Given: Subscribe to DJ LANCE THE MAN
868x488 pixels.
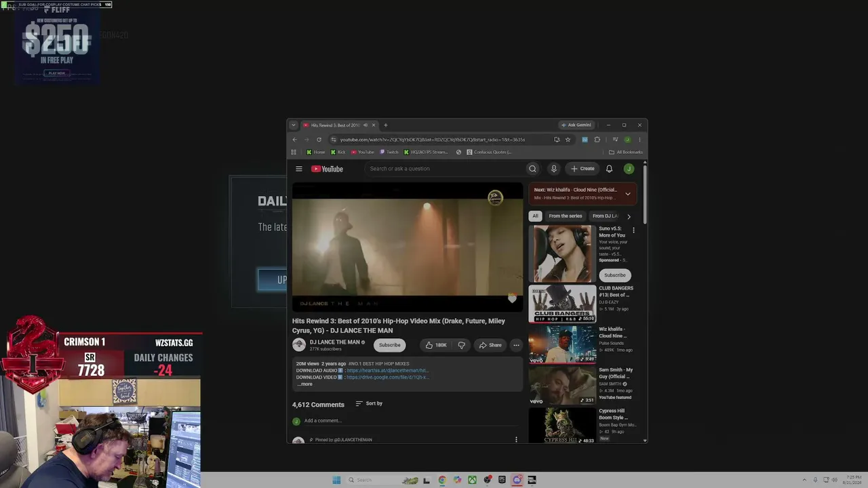Looking at the screenshot, I should coord(389,345).
